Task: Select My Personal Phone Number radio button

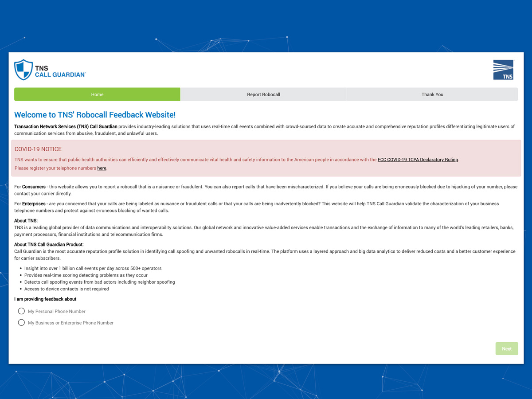Action: pos(21,311)
